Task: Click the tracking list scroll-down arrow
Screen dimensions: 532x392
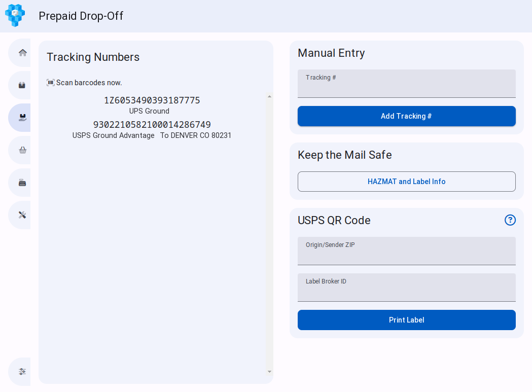Action: [269, 372]
